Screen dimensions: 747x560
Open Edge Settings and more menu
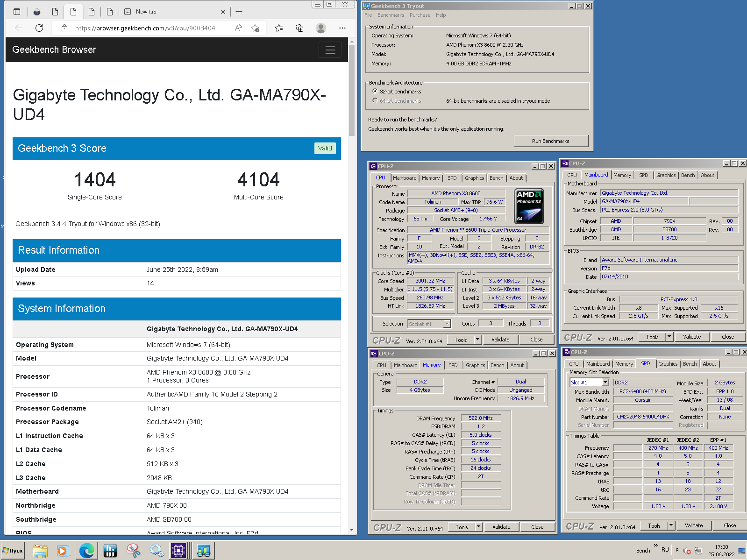[x=342, y=28]
